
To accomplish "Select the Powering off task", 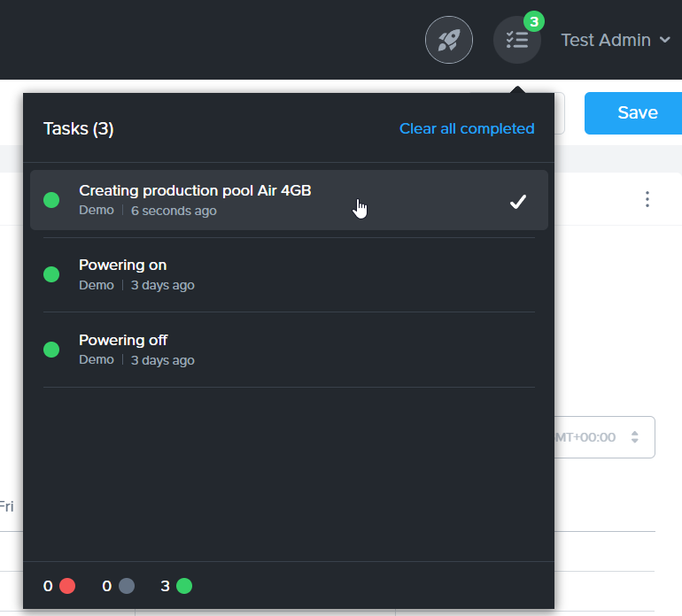I will (289, 350).
